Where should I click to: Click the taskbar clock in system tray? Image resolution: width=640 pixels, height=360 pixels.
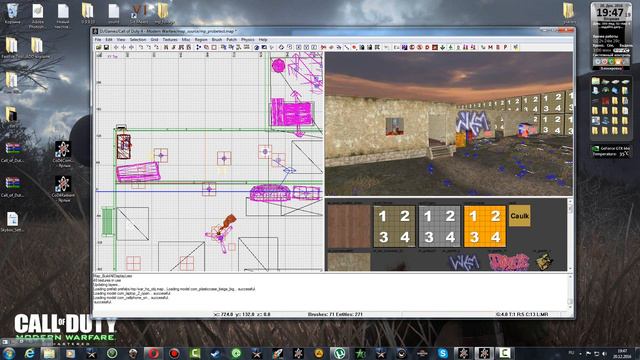[x=622, y=353]
